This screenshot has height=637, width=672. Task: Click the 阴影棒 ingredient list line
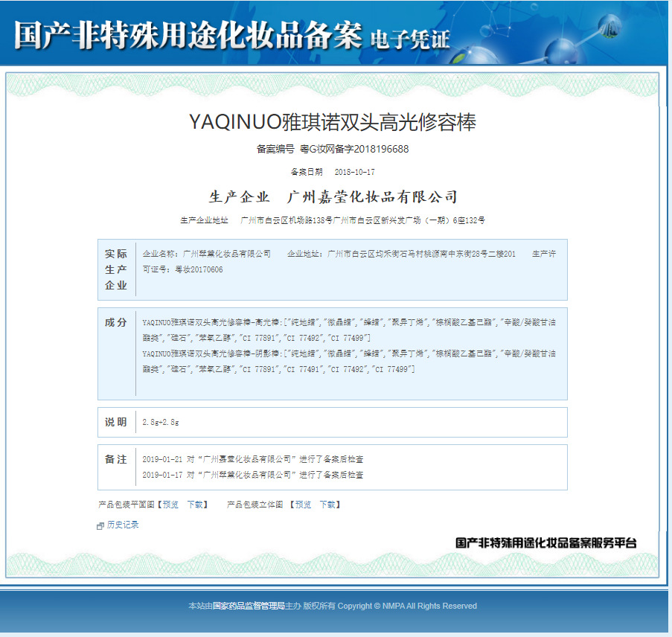point(349,362)
